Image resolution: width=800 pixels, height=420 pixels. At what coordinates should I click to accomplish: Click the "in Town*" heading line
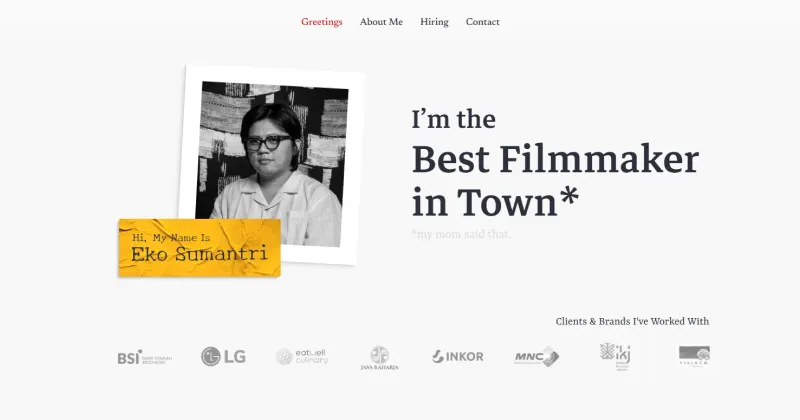pyautogui.click(x=495, y=201)
